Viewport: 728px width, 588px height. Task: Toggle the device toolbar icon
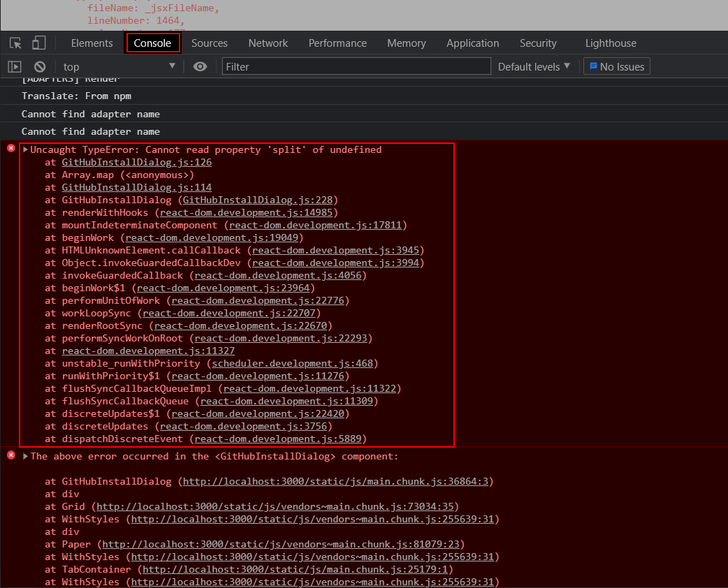coord(38,43)
